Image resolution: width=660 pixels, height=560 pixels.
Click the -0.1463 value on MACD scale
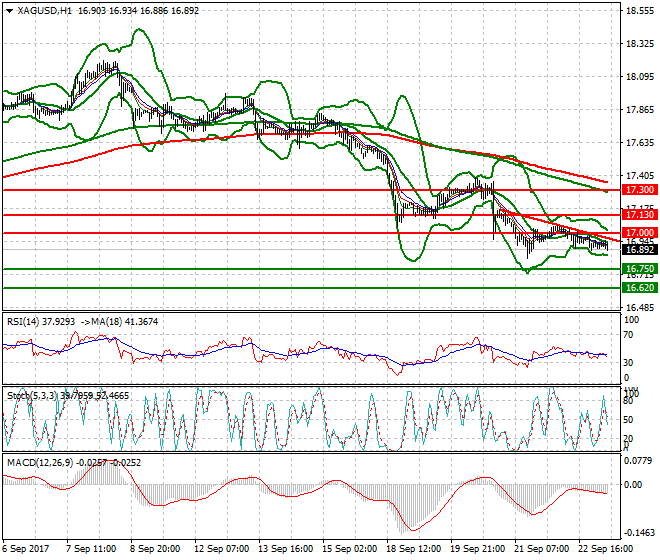638,532
